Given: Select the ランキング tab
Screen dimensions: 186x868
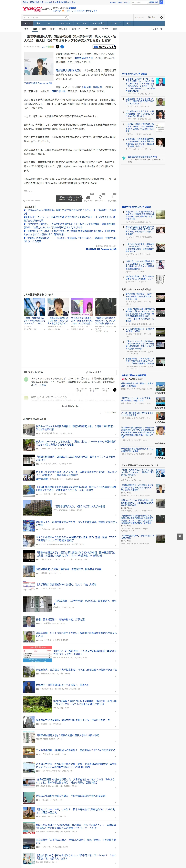Looking at the screenshot, I should [x=115, y=24].
